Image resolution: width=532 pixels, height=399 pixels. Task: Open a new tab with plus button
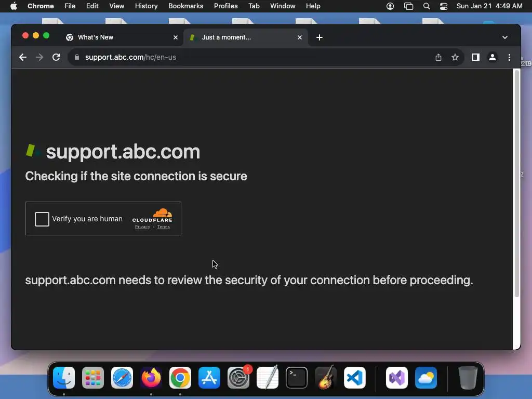(320, 37)
